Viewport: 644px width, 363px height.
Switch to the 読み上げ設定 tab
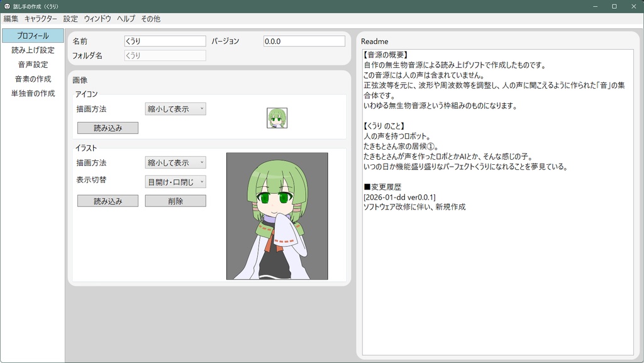(x=32, y=50)
